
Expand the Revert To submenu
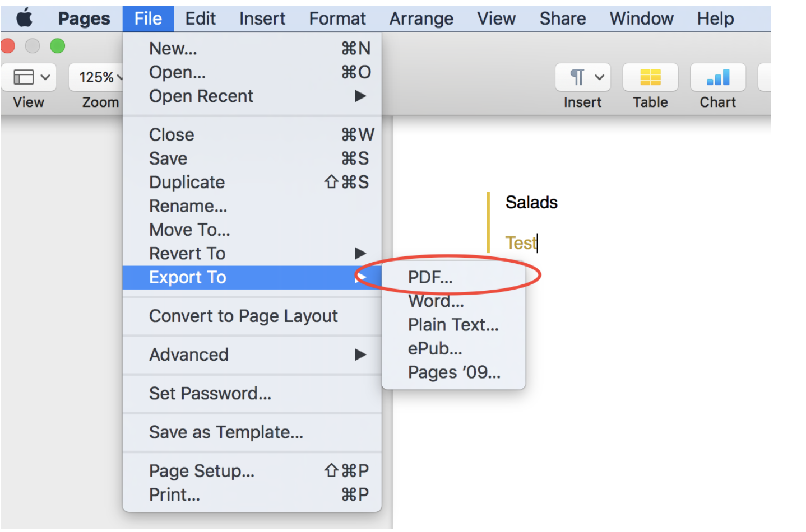pyautogui.click(x=252, y=254)
